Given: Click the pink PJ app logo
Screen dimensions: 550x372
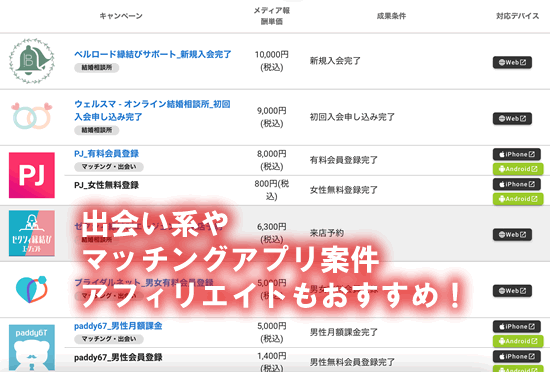Looking at the screenshot, I should point(32,175).
